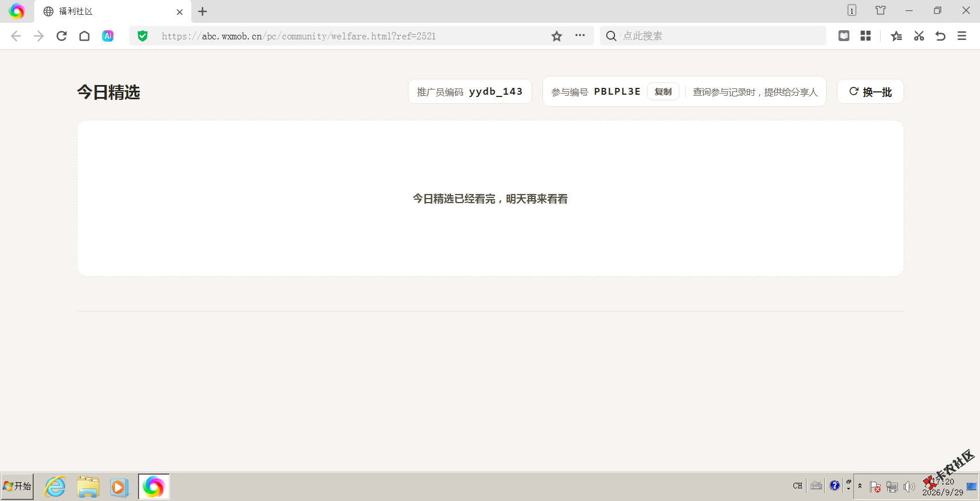Open the reading mode icon in toolbar
The width and height of the screenshot is (980, 501).
pos(844,36)
